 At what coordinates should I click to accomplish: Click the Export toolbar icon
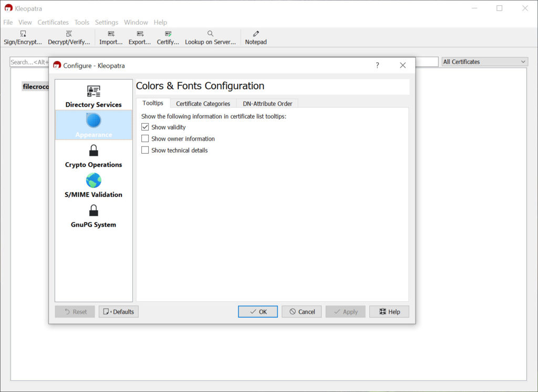tap(140, 34)
